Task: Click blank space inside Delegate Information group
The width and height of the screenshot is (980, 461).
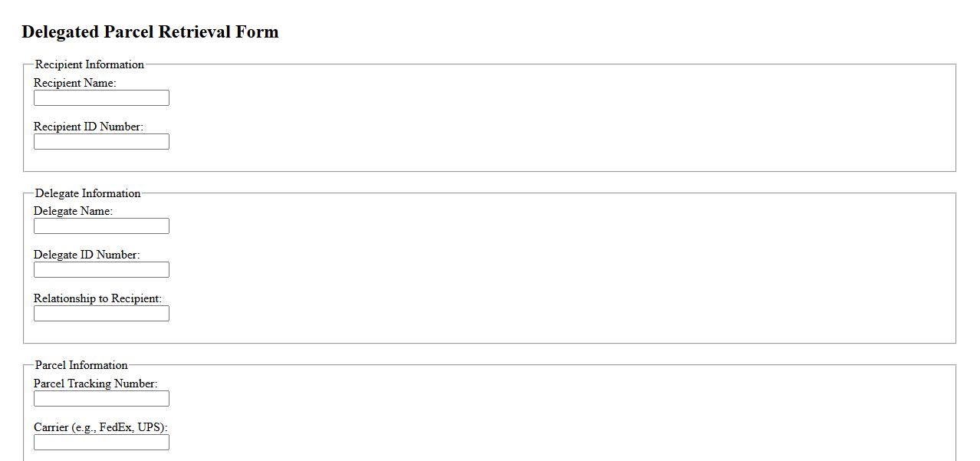Action: click(x=537, y=268)
